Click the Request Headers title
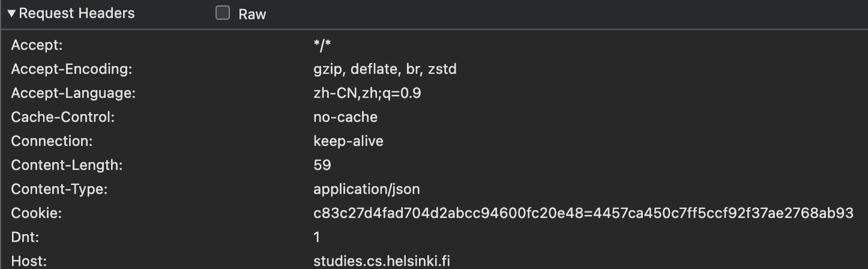This screenshot has height=269, width=868. (x=77, y=14)
